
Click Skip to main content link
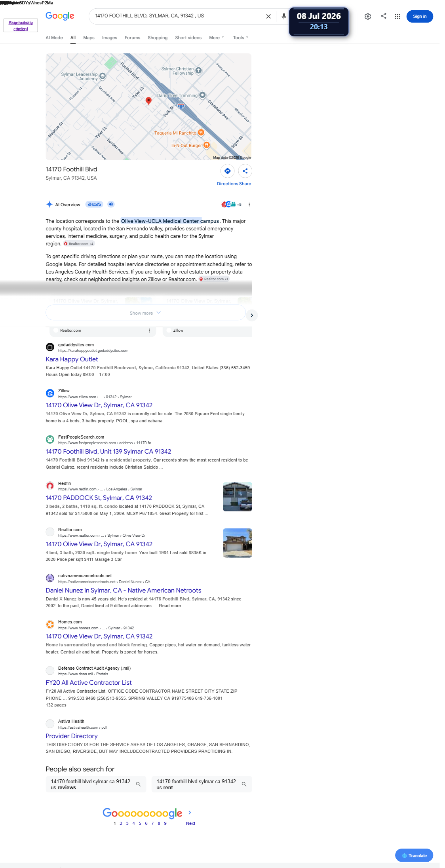pyautogui.click(x=21, y=26)
